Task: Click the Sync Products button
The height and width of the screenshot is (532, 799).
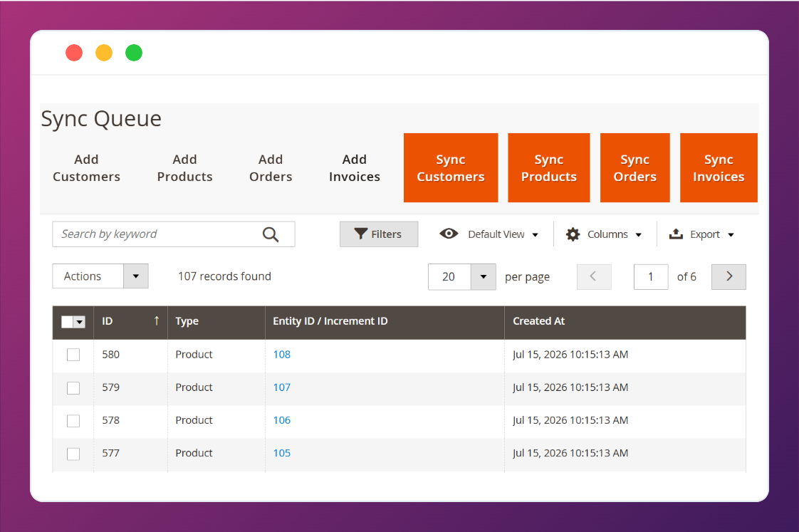Action: [x=549, y=167]
